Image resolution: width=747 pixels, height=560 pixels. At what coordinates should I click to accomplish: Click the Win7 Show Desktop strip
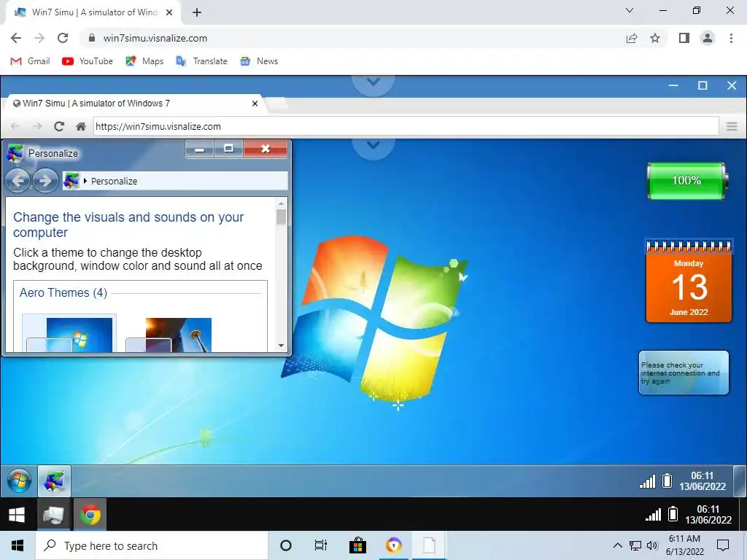click(740, 481)
